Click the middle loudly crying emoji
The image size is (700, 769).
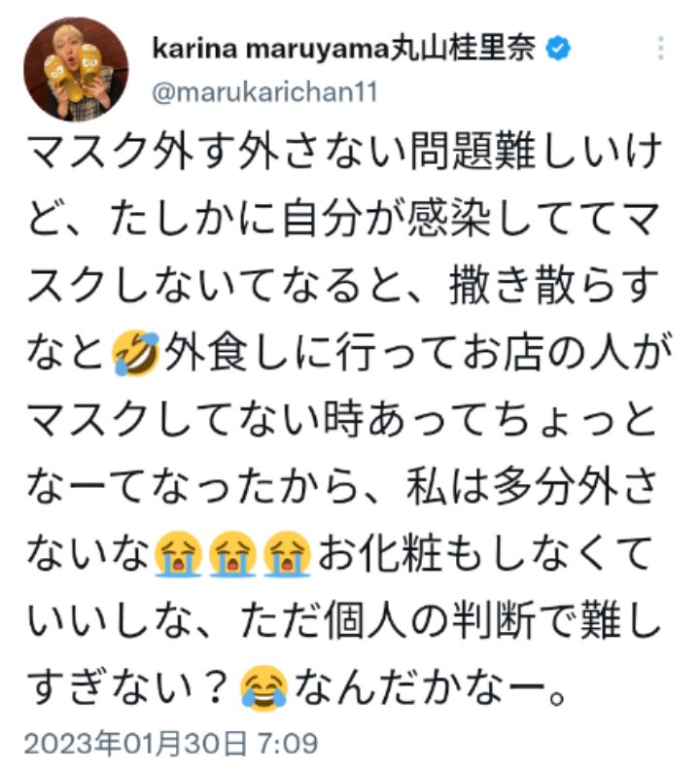pyautogui.click(x=232, y=553)
